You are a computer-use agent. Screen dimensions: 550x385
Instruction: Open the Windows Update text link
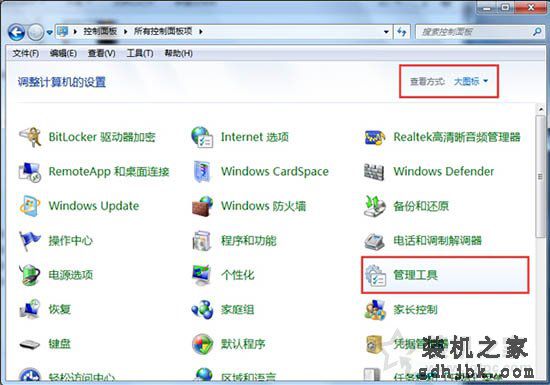tap(94, 206)
